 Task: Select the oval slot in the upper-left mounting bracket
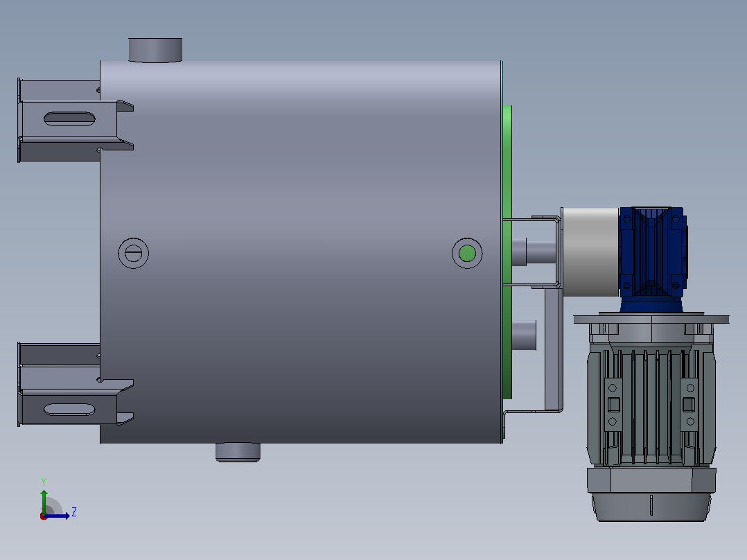coord(69,119)
